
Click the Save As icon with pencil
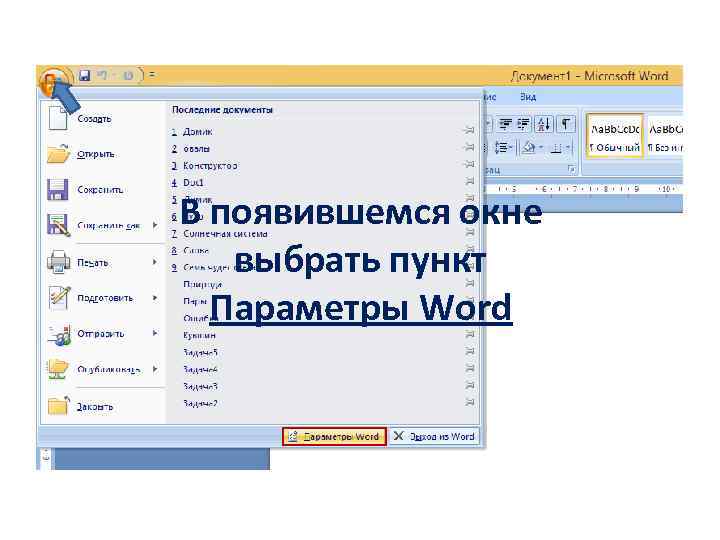click(58, 225)
